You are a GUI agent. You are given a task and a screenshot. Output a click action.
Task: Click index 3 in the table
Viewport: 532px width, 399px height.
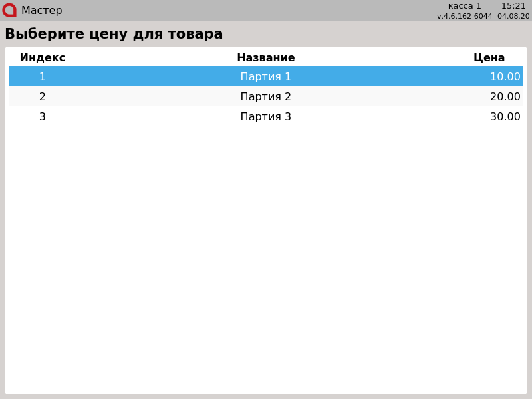coord(43,116)
